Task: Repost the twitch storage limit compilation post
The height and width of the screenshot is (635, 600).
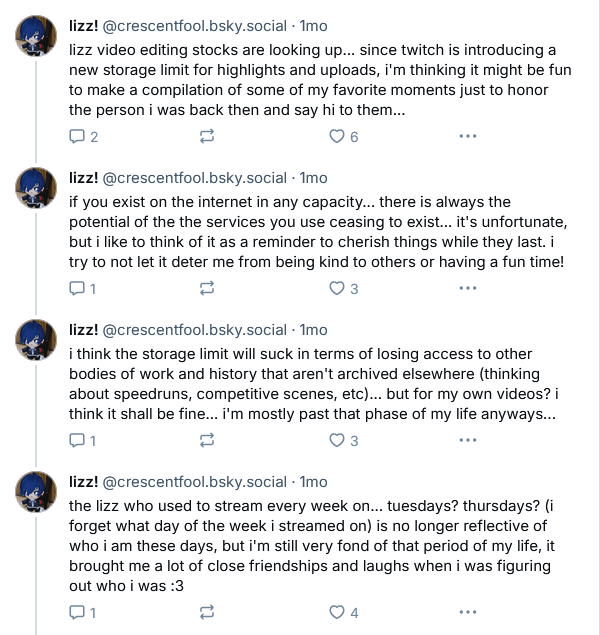Action: coord(206,136)
